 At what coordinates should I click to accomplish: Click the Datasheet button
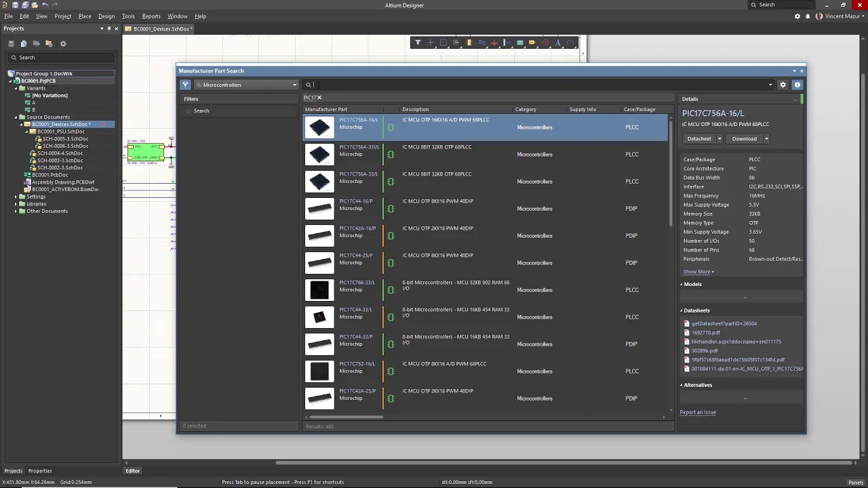699,139
